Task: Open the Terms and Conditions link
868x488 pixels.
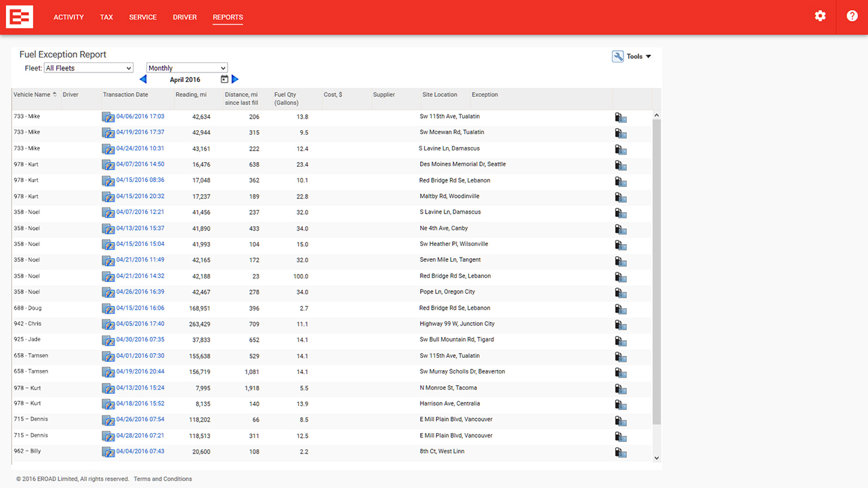Action: point(163,479)
